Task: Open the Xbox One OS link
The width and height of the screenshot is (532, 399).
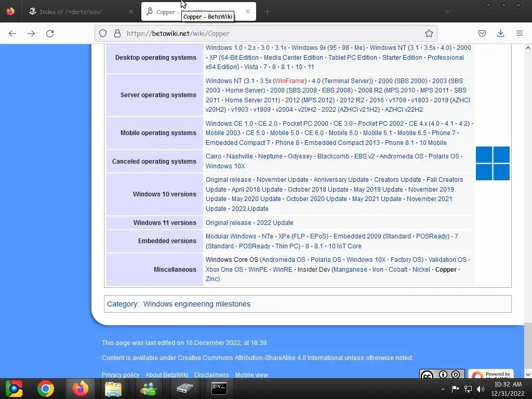Action: [x=224, y=270]
